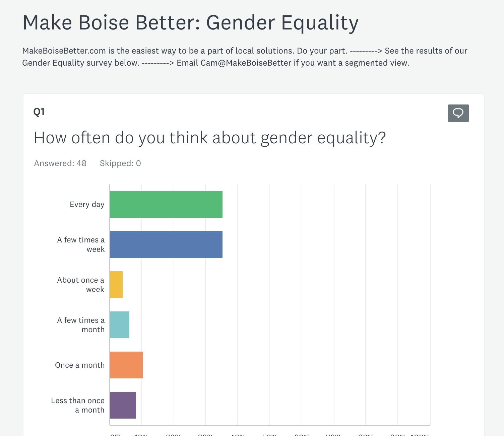The image size is (504, 436).
Task: Click the yellow About once a week bar
Action: point(116,284)
